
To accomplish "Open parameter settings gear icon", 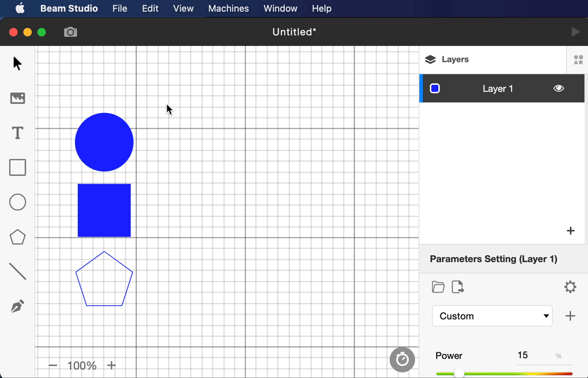I will (570, 287).
